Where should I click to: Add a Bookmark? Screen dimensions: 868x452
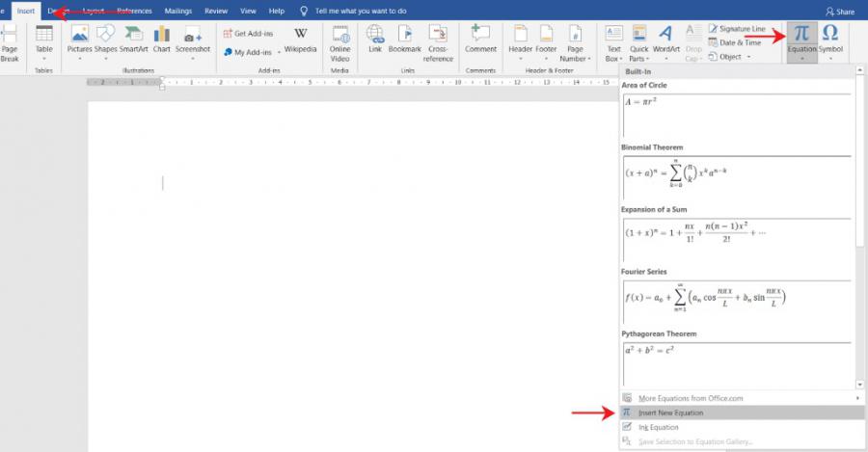[405, 40]
